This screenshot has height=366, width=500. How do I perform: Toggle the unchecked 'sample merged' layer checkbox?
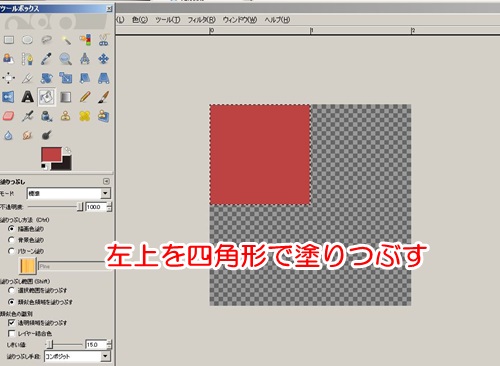click(11, 333)
